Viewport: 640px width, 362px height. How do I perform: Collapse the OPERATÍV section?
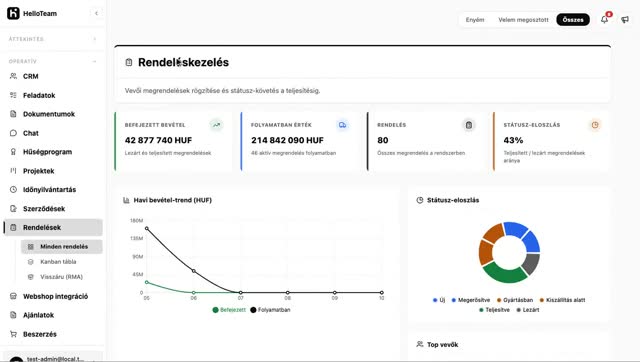click(94, 62)
